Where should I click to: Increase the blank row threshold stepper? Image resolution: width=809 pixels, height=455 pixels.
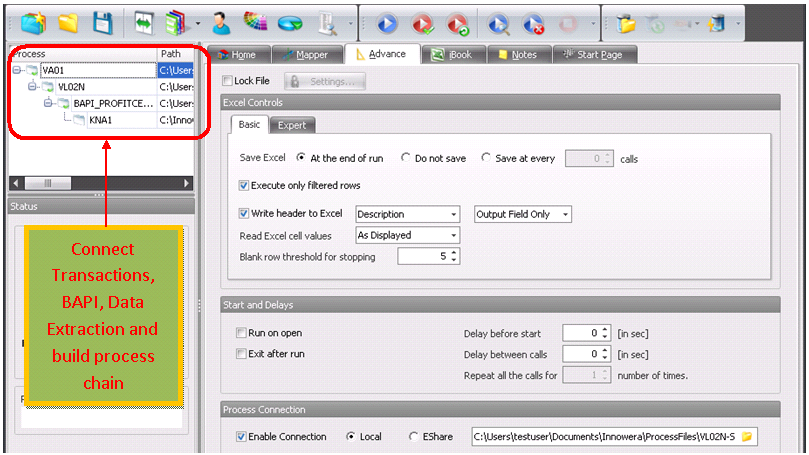[x=453, y=252]
